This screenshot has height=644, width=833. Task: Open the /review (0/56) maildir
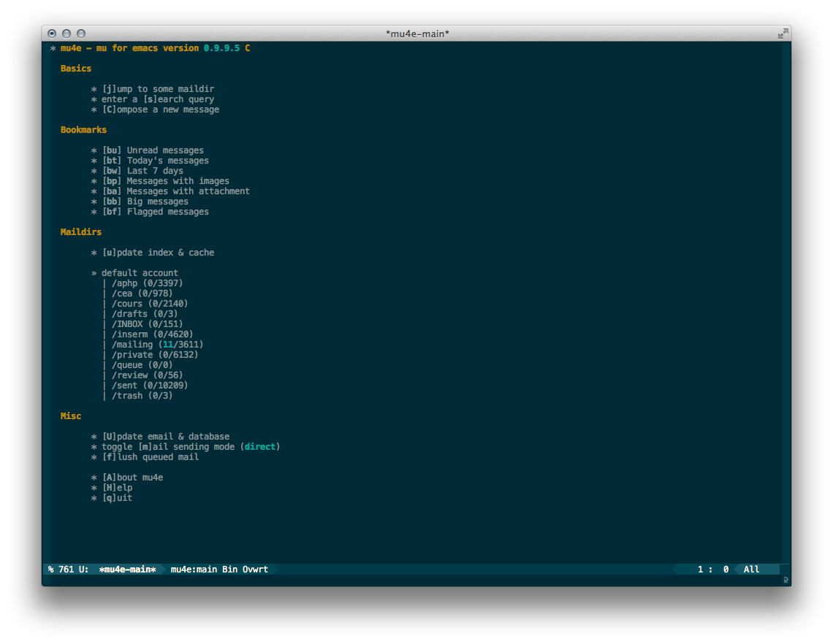(147, 375)
